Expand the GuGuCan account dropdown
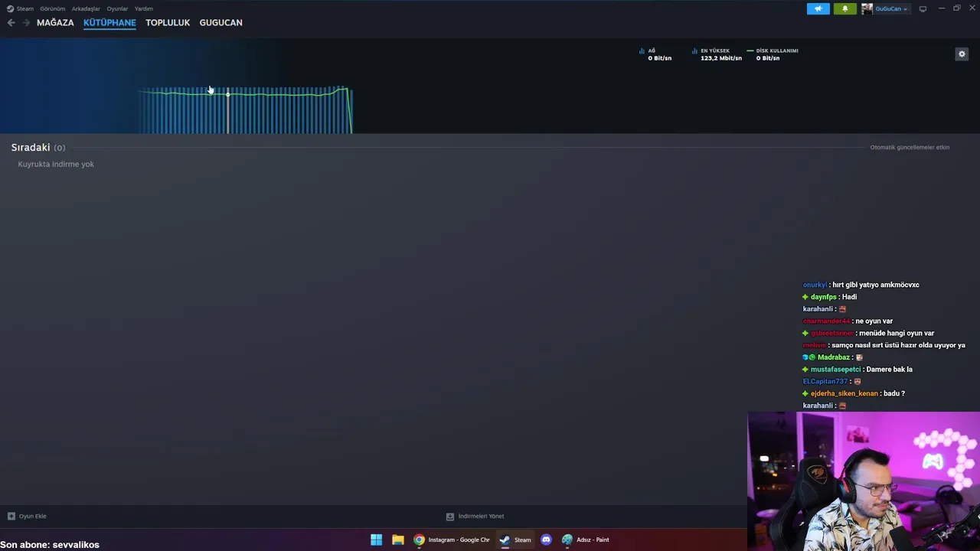980x551 pixels. [x=892, y=9]
